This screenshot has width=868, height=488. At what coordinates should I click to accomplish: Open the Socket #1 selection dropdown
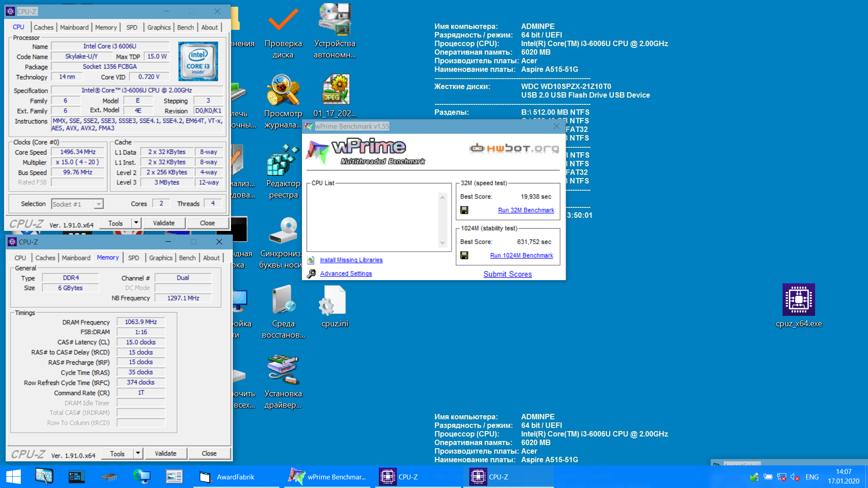point(78,204)
